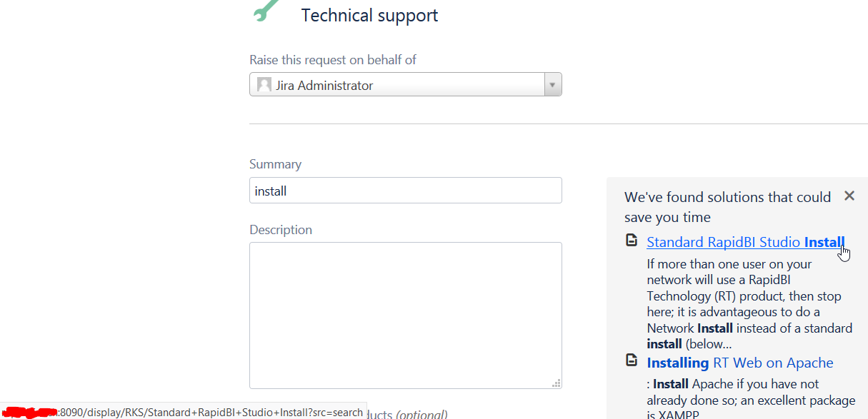Image resolution: width=868 pixels, height=419 pixels.
Task: Close the suggested solutions panel
Action: (849, 196)
